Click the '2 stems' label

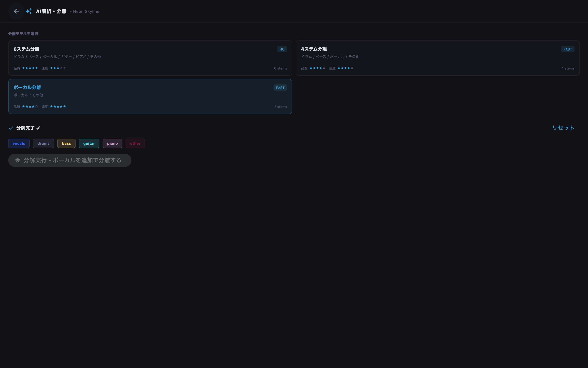click(280, 107)
